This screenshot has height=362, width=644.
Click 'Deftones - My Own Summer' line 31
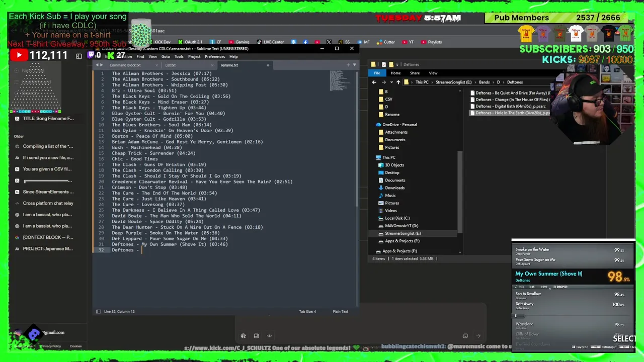pos(170,244)
